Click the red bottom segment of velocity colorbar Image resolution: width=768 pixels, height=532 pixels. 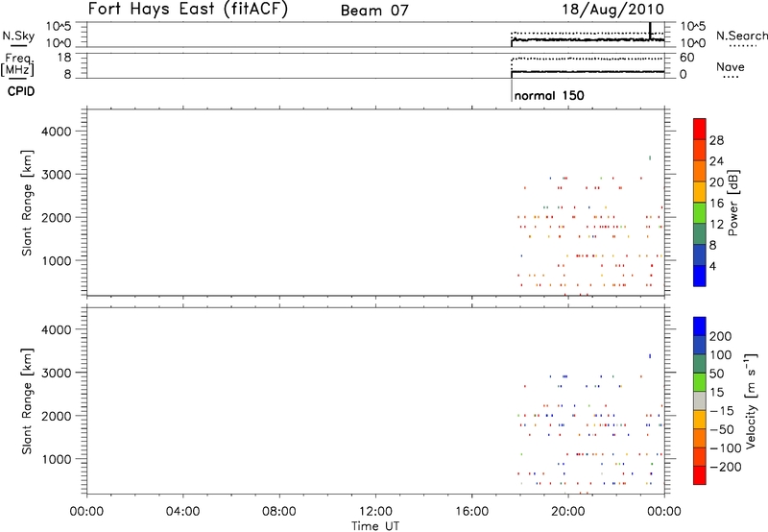click(700, 475)
